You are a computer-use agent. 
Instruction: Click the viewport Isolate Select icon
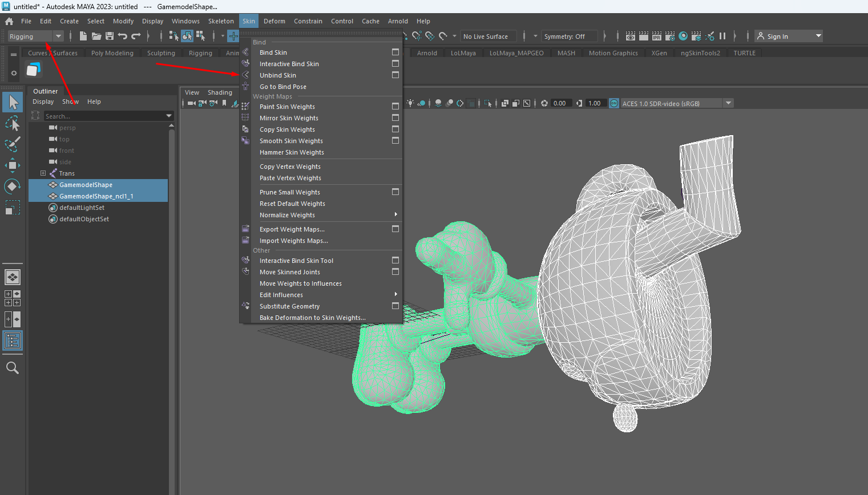(x=488, y=103)
